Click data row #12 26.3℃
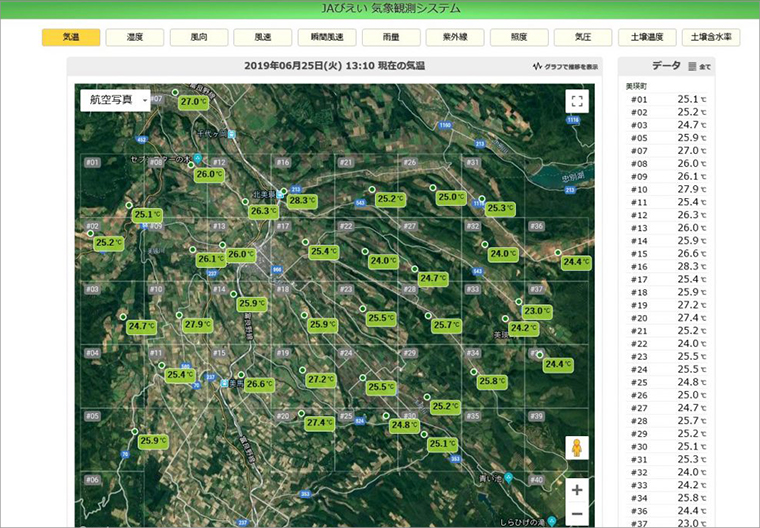The image size is (760, 528). point(667,215)
